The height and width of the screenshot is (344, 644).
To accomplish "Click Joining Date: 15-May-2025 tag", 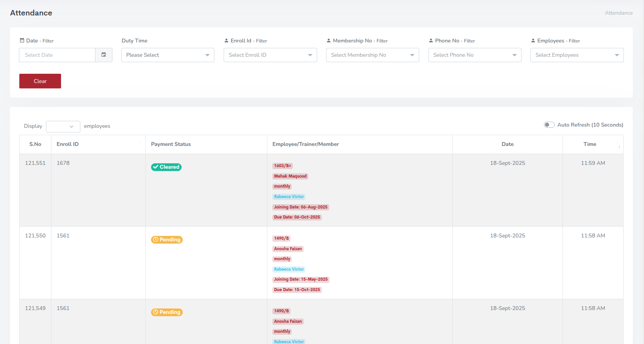I will [x=301, y=279].
